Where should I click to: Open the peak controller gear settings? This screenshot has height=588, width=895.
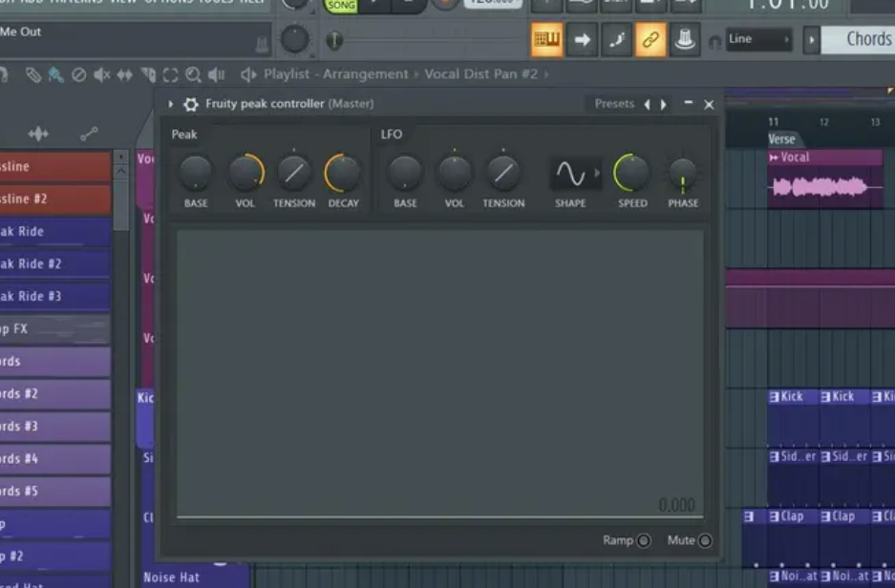click(x=191, y=104)
